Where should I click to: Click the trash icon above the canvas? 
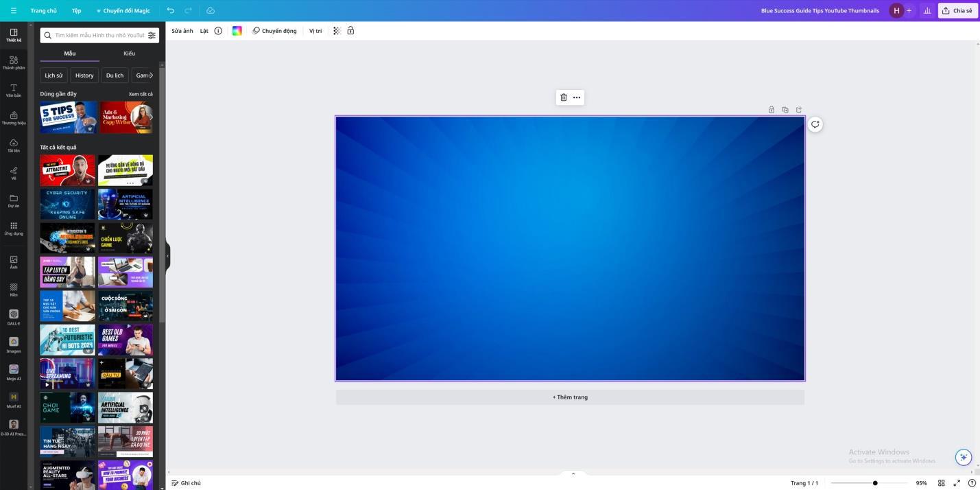pos(563,97)
